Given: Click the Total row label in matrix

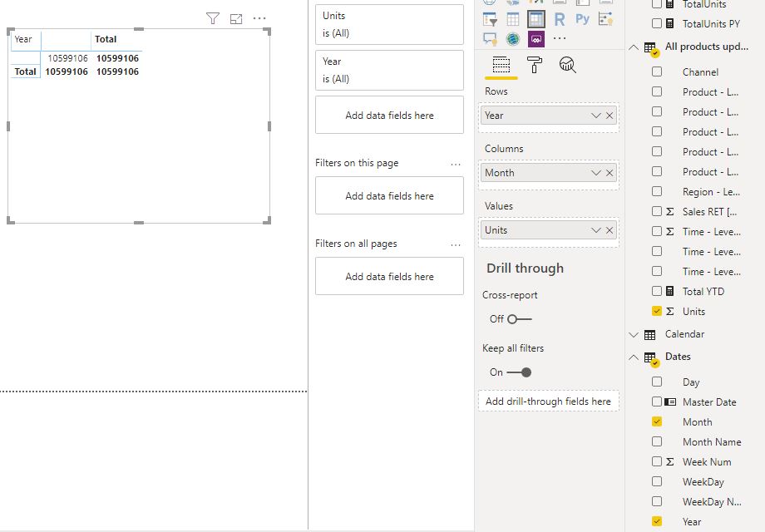Looking at the screenshot, I should (x=26, y=71).
